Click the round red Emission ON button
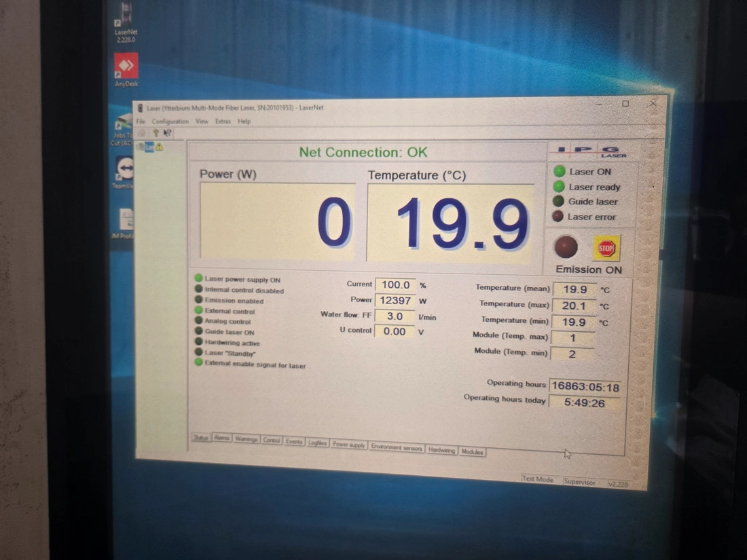The image size is (747, 560). coord(565,247)
